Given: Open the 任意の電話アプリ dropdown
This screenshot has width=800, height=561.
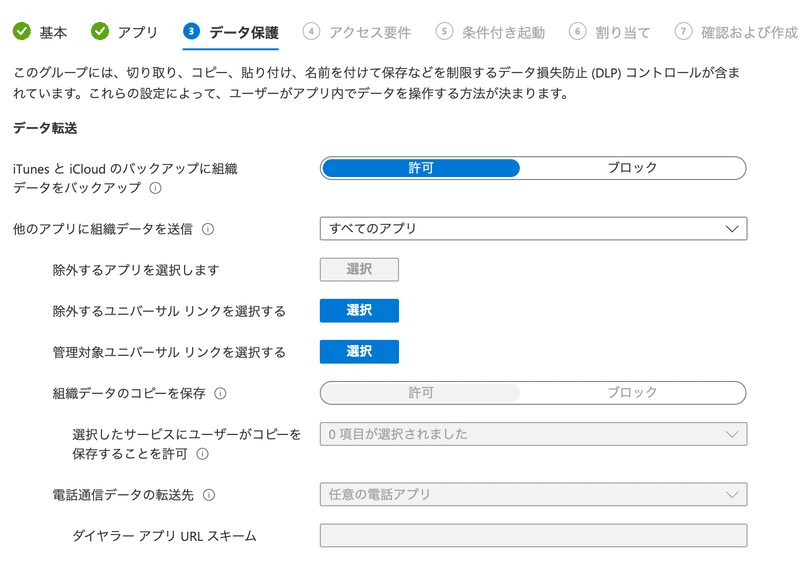Looking at the screenshot, I should click(x=533, y=494).
